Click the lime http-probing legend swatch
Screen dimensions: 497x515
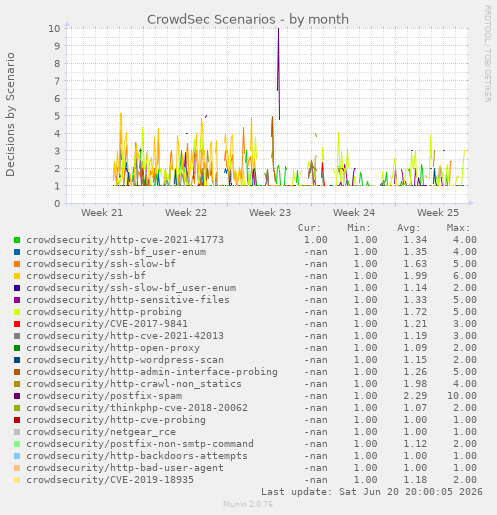click(17, 312)
